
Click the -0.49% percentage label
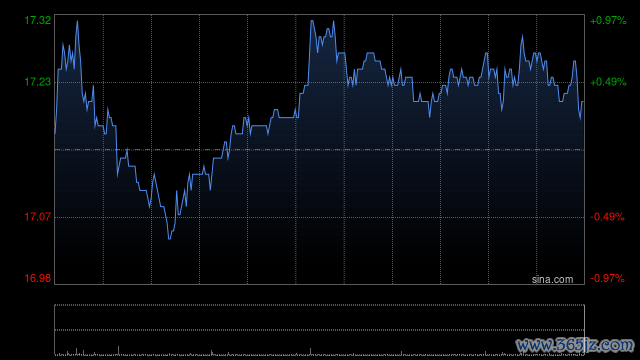pos(607,217)
